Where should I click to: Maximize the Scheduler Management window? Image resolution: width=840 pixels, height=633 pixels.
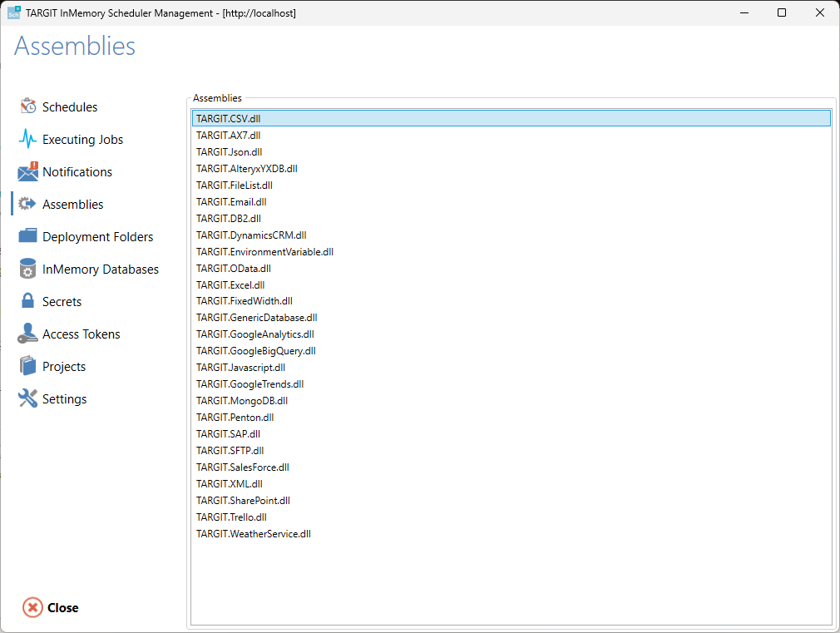coord(782,12)
